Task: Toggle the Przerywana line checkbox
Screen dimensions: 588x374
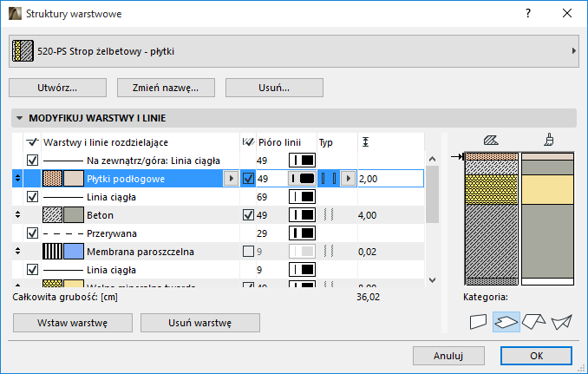Action: 33,233
